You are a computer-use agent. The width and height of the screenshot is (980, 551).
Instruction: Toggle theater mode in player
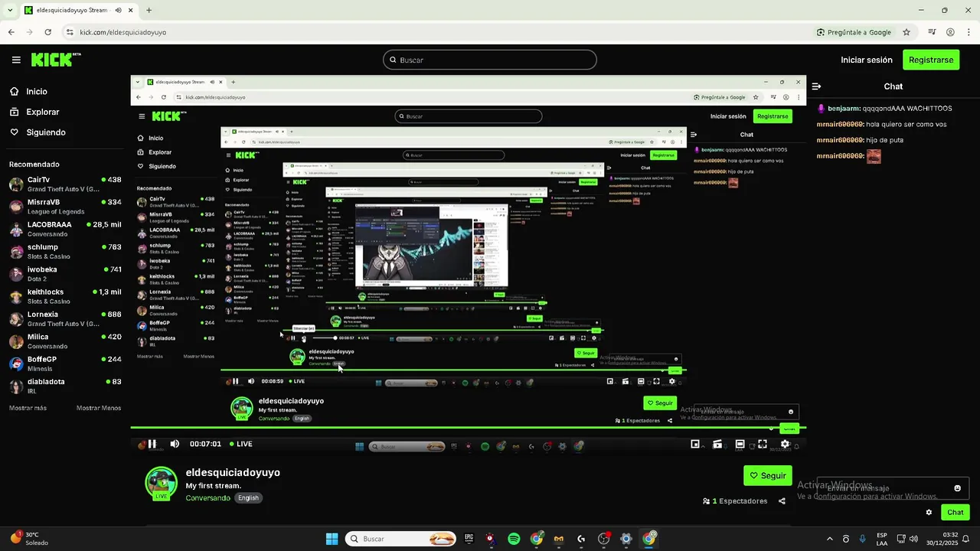740,444
